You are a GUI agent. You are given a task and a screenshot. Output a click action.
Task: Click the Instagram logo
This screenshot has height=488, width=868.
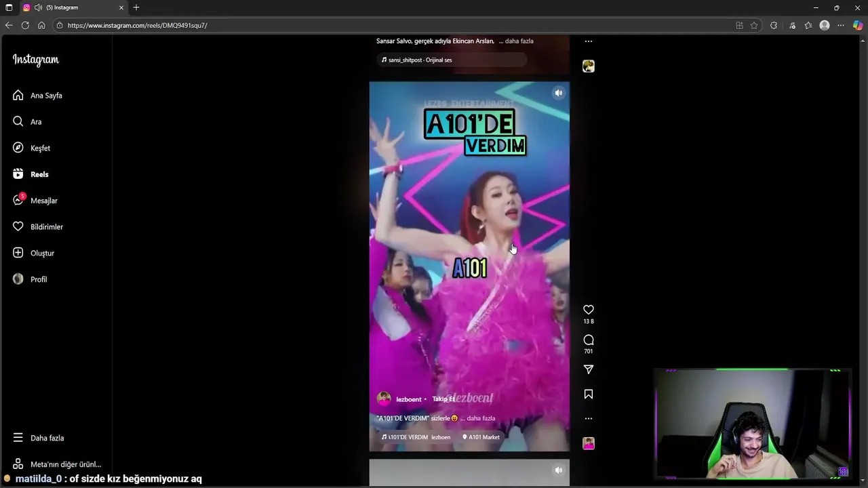tap(36, 60)
